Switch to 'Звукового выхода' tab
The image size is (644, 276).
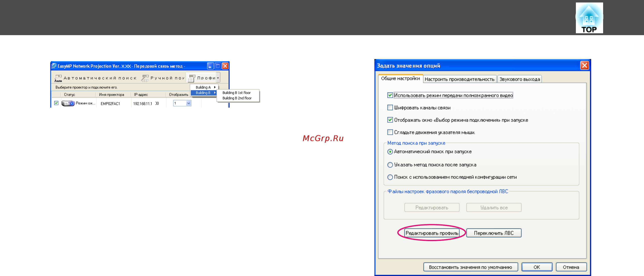tap(519, 79)
